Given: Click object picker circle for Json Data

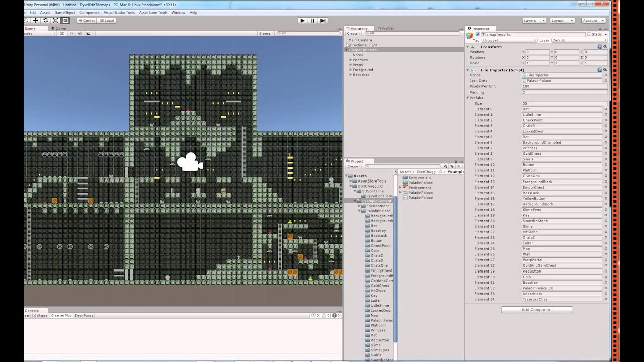Looking at the screenshot, I should [x=606, y=81].
